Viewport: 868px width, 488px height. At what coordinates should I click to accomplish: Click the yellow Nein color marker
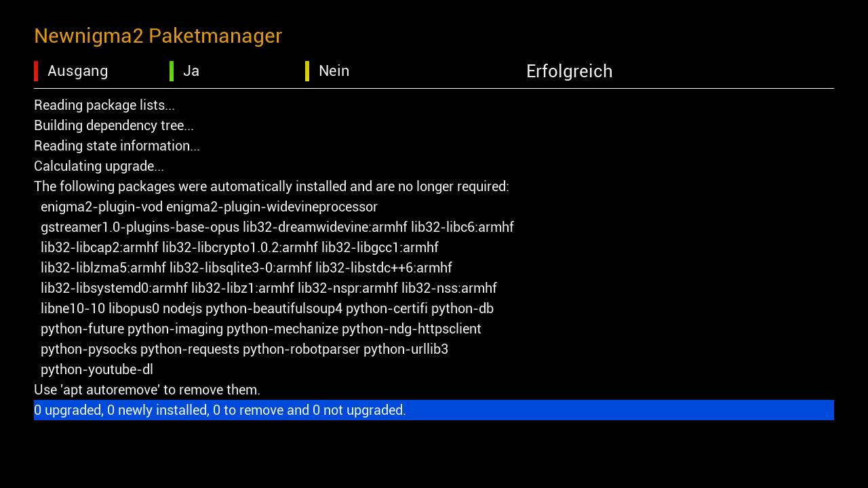(x=307, y=71)
